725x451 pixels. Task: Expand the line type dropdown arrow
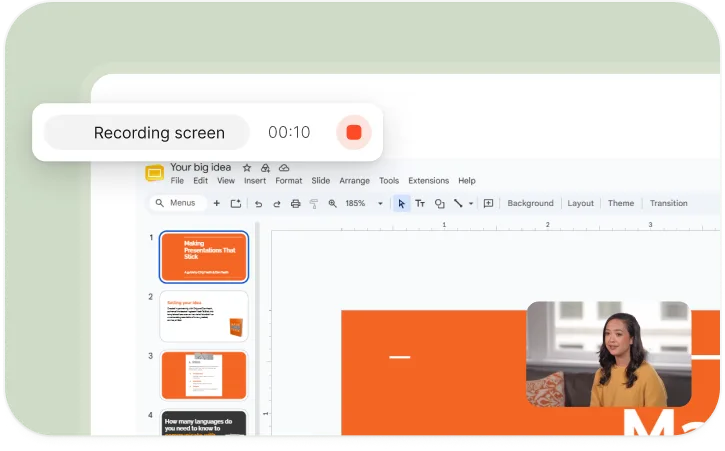point(471,204)
